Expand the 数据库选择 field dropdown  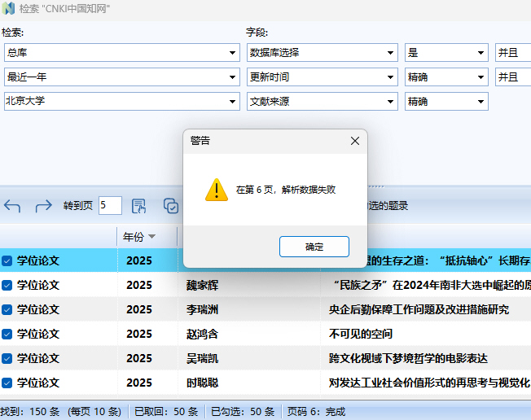391,53
